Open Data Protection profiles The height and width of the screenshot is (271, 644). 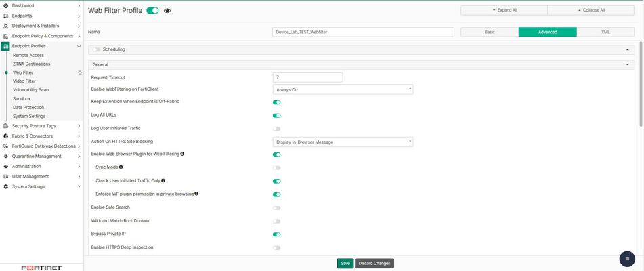coord(28,108)
